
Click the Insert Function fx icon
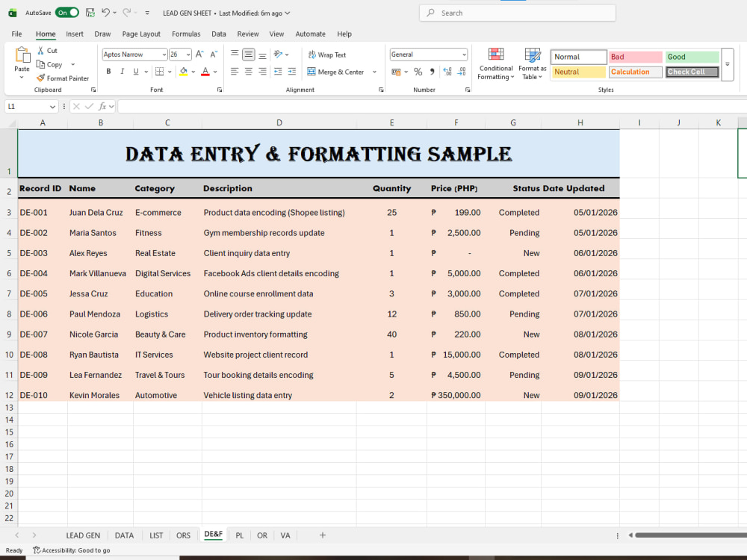pyautogui.click(x=102, y=106)
